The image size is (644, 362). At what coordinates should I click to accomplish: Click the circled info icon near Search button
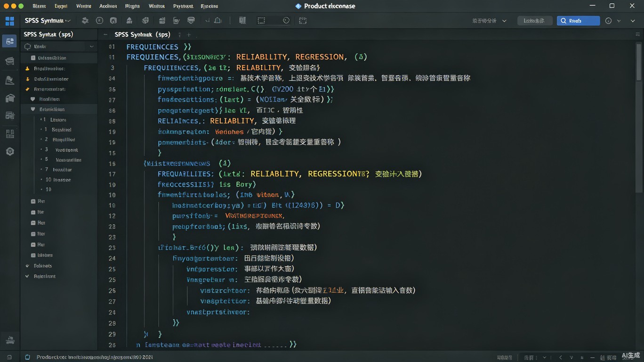click(x=608, y=21)
